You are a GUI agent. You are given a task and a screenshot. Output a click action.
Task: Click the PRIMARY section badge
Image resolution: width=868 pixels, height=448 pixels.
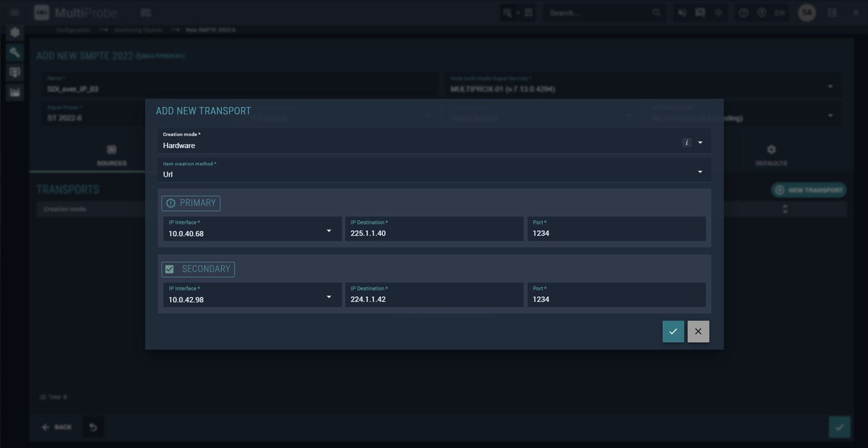pyautogui.click(x=191, y=203)
